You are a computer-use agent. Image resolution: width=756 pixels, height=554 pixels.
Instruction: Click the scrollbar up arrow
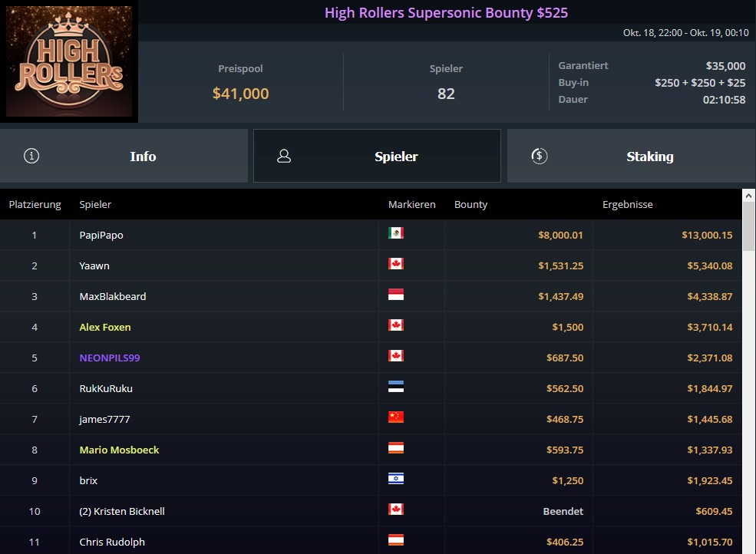pos(748,196)
